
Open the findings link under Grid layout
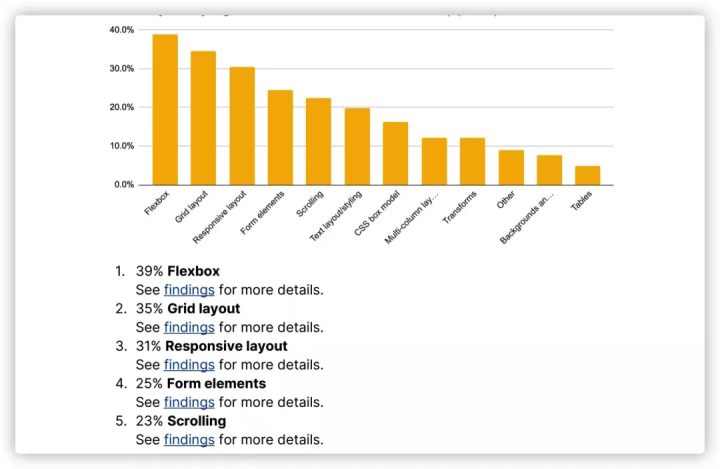click(x=189, y=327)
